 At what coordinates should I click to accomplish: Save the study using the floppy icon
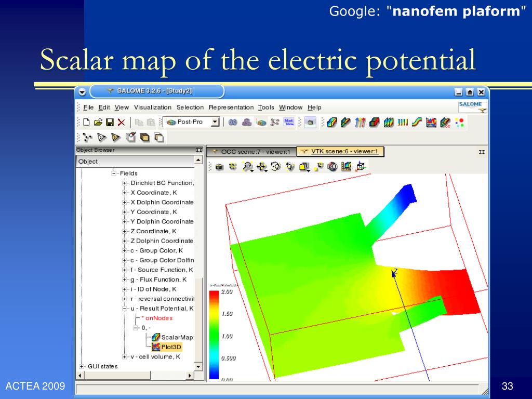pyautogui.click(x=110, y=122)
